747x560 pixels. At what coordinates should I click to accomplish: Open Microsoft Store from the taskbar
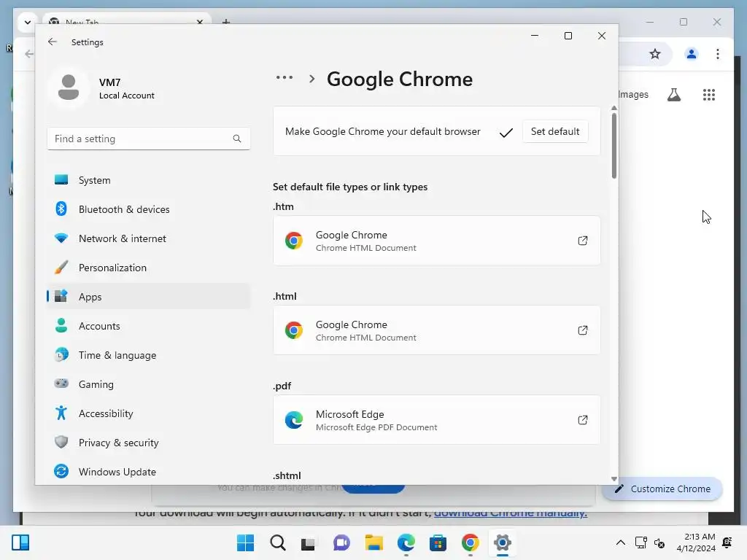tap(438, 542)
